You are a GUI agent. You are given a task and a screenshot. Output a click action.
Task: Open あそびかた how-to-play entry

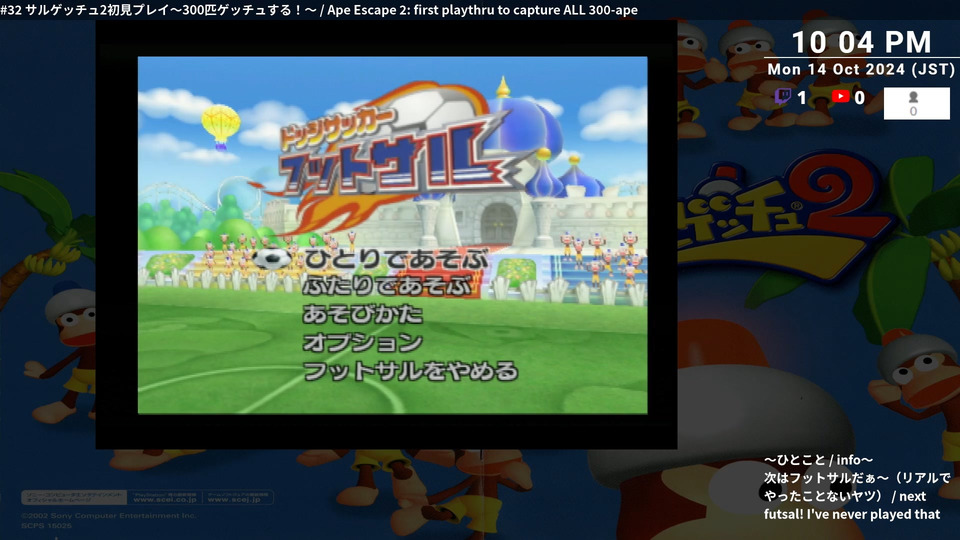(x=362, y=314)
